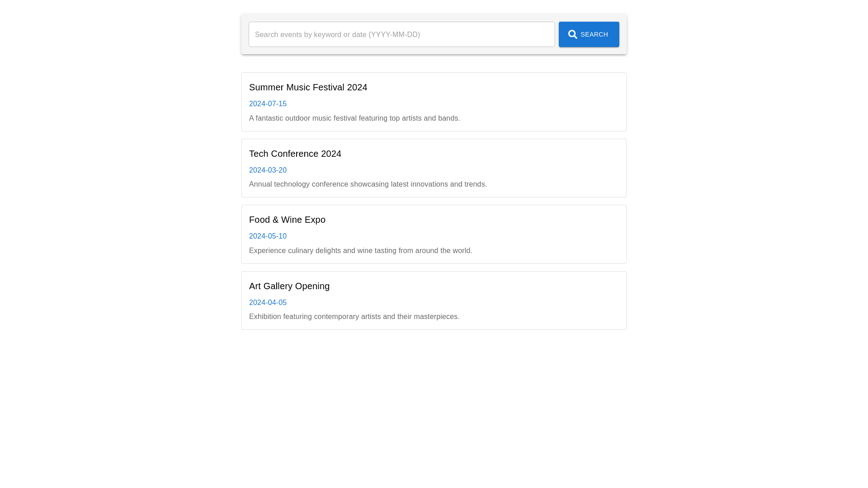
Task: Click the contemporary artists exhibition description
Action: [354, 317]
